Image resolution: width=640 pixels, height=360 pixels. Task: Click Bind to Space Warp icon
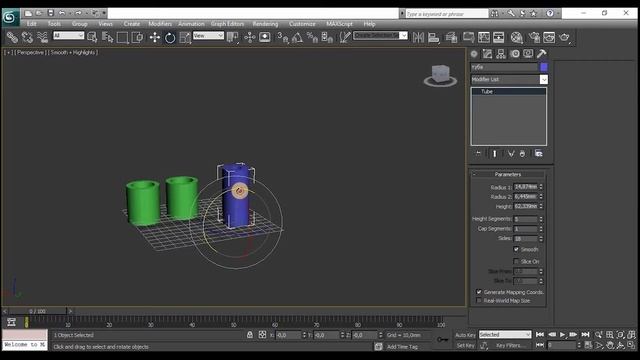pyautogui.click(x=42, y=38)
